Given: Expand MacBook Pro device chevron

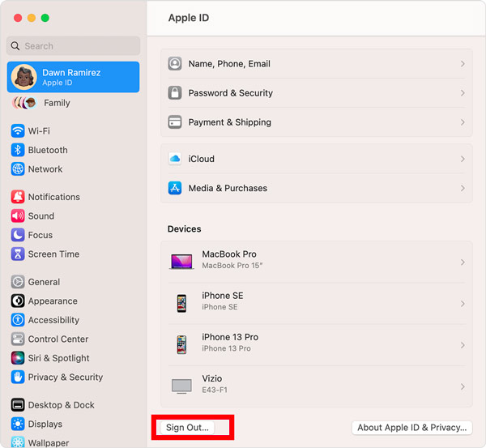Looking at the screenshot, I should click(463, 262).
